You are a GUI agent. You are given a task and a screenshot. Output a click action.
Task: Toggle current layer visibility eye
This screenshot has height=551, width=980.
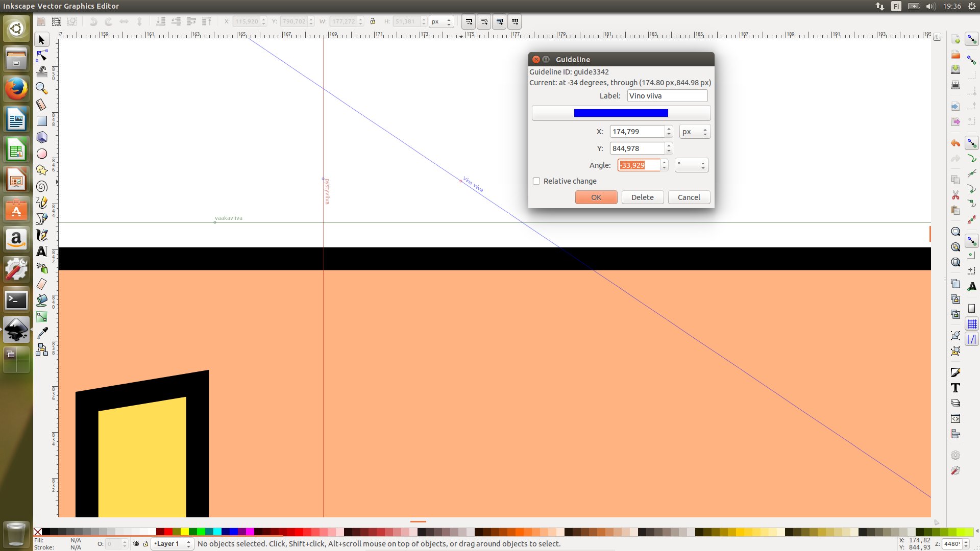pos(136,544)
